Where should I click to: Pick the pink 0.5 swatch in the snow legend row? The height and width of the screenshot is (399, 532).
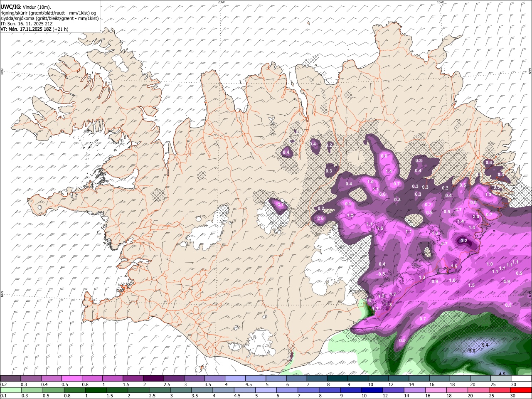coord(71,378)
